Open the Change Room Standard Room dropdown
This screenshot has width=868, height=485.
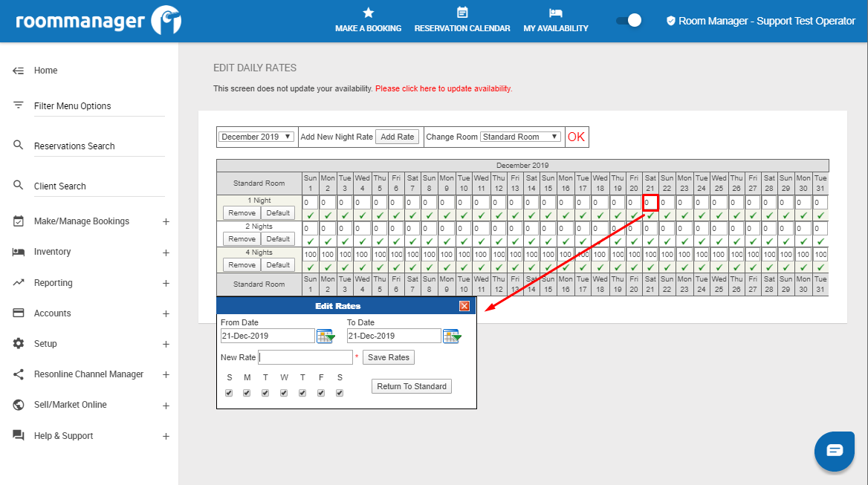(x=520, y=137)
